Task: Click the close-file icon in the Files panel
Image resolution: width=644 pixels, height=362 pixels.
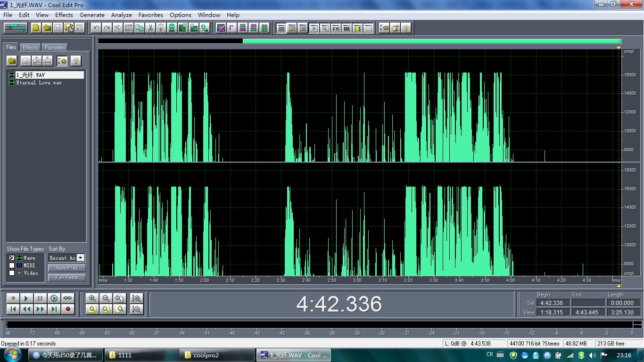Action: point(26,61)
